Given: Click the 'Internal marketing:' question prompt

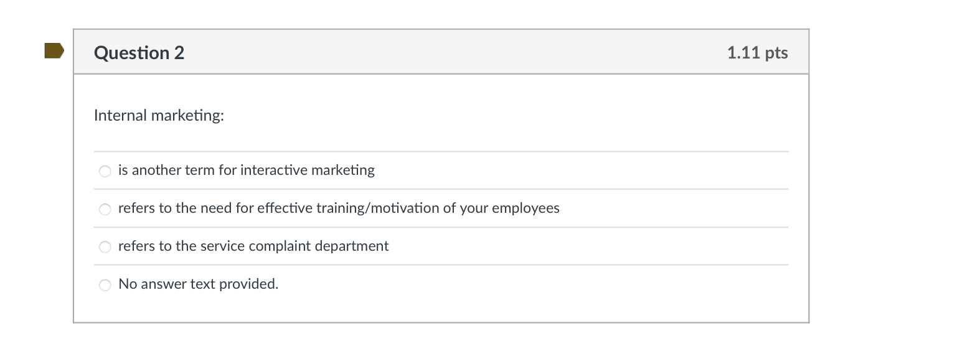Looking at the screenshot, I should pos(159,115).
